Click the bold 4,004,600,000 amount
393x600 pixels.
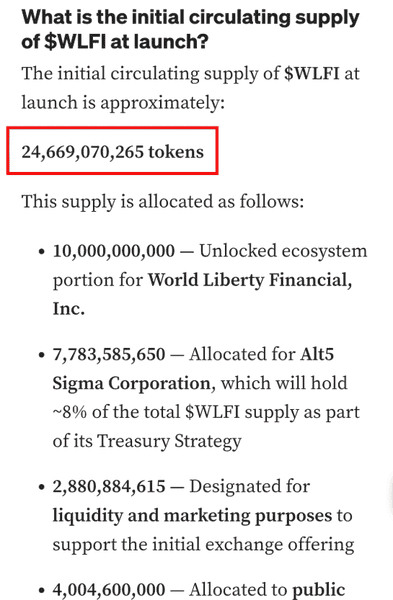(109, 589)
